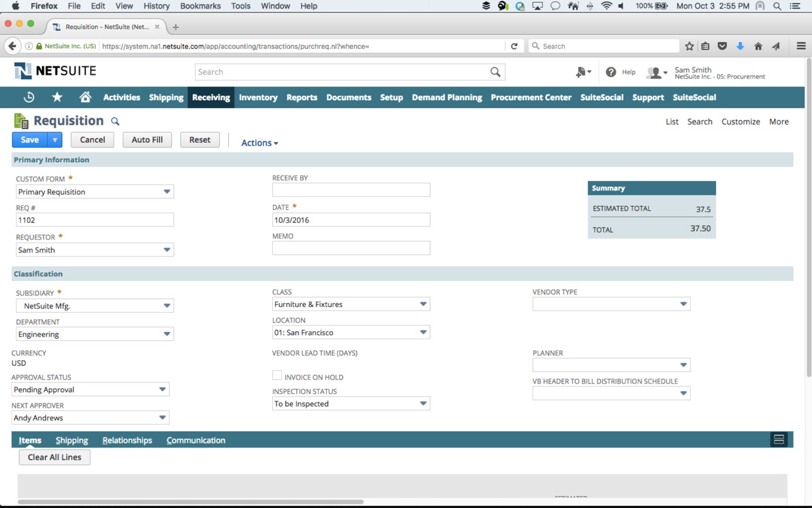Toggle the subtab layout icon
This screenshot has height=508, width=812.
[x=779, y=439]
